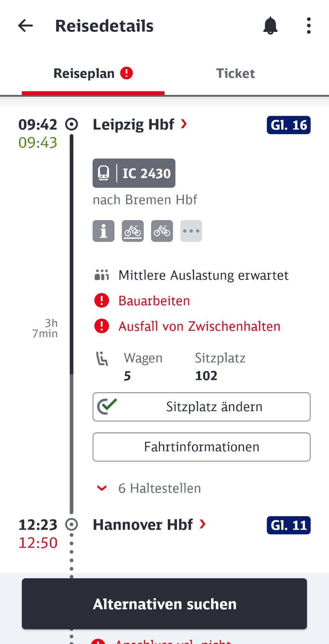329x644 pixels.
Task: Tap the back arrow icon
Action: coord(26,25)
